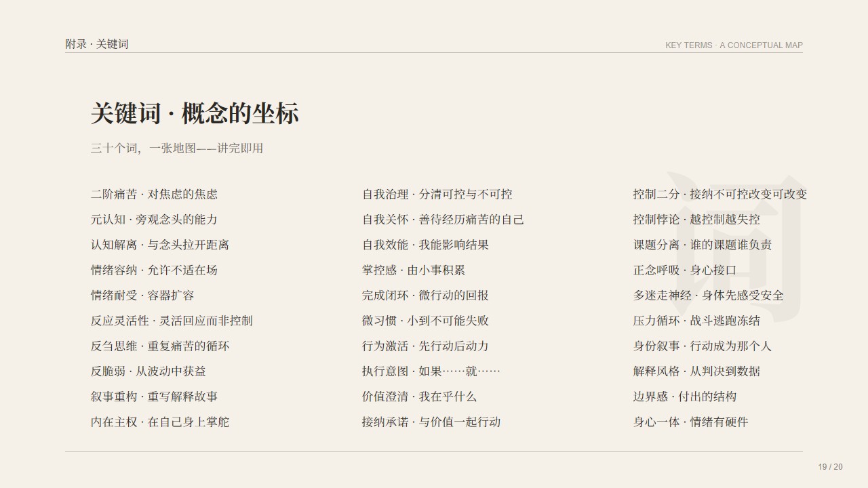Screen dimensions: 868x488
Task: Click 叙事重构 · 重写解释故事
Action: tap(154, 396)
